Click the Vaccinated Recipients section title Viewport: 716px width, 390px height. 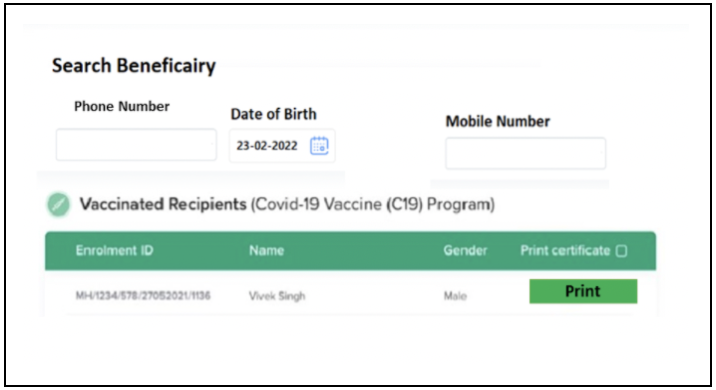click(x=163, y=204)
